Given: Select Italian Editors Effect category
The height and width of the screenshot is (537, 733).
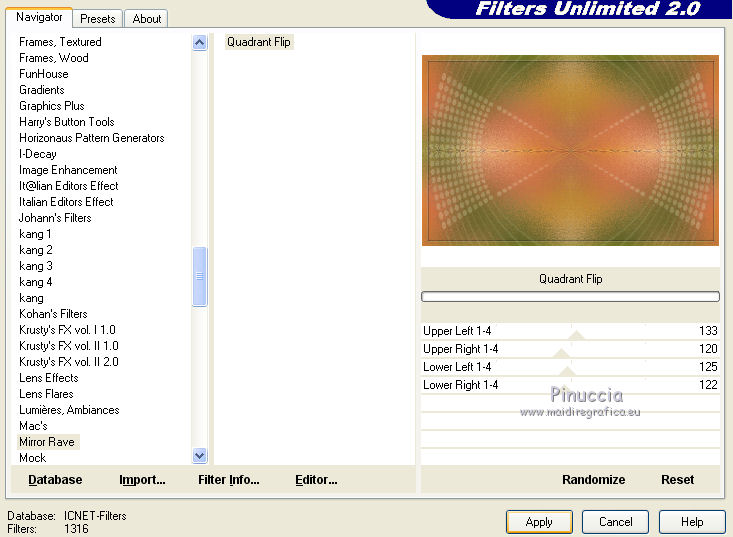Looking at the screenshot, I should pyautogui.click(x=66, y=202).
